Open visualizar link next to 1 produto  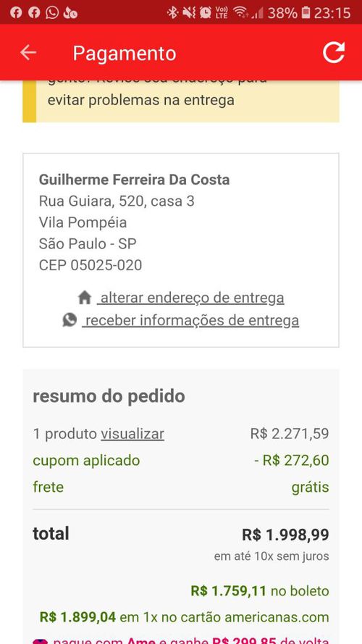click(132, 434)
